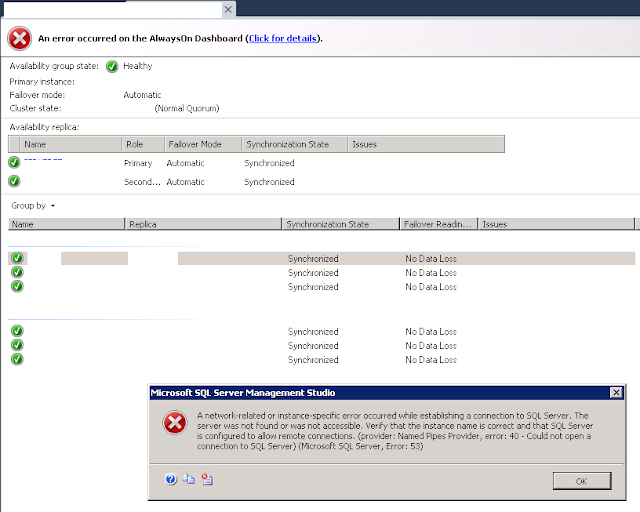Sort databases by Failover Readn... column header
The width and height of the screenshot is (640, 512).
(x=438, y=224)
